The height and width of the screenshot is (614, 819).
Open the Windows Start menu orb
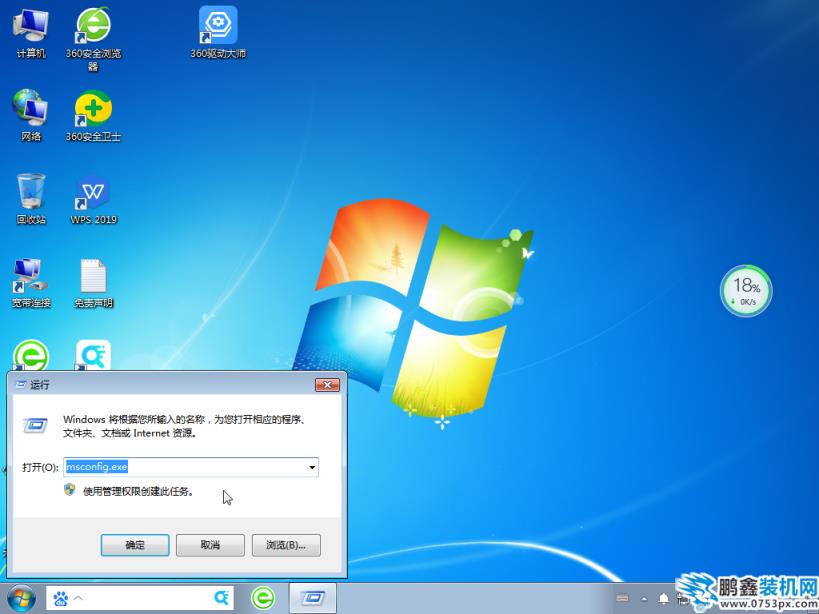21,598
